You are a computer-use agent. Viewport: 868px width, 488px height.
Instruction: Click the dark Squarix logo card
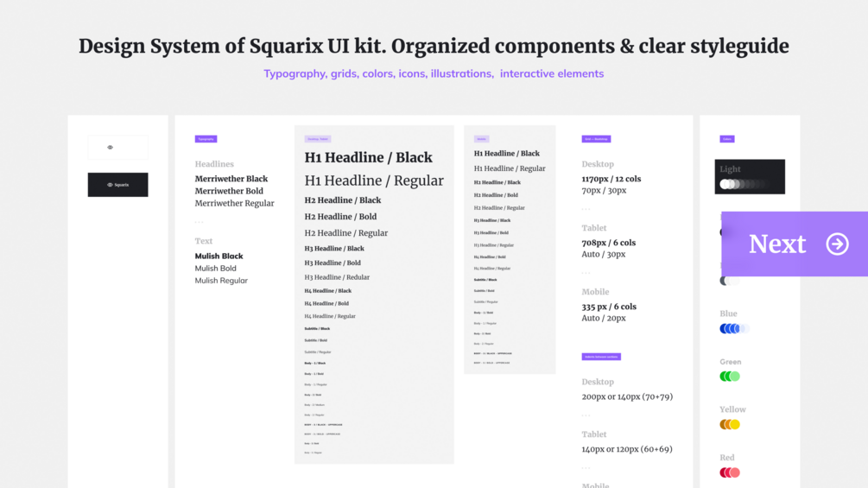[117, 184]
